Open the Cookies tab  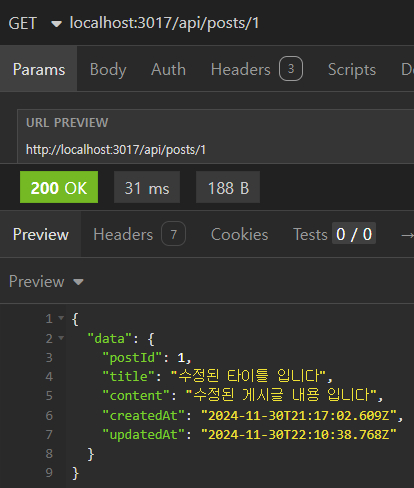239,234
